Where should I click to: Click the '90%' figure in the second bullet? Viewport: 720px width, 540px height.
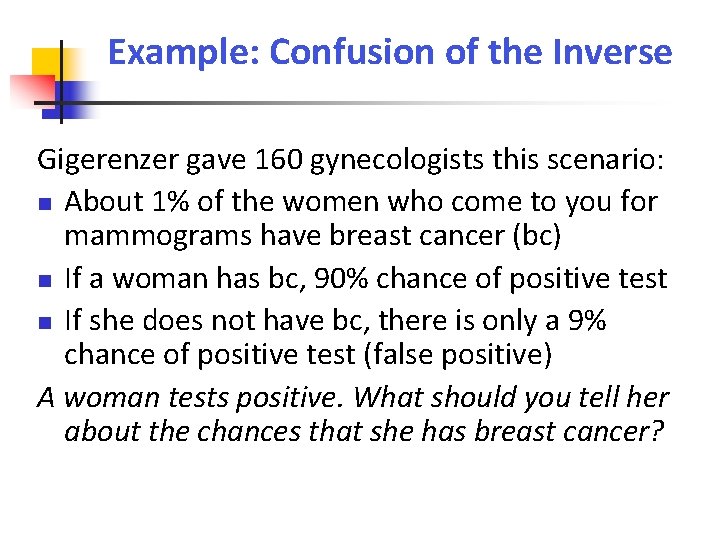[341, 278]
